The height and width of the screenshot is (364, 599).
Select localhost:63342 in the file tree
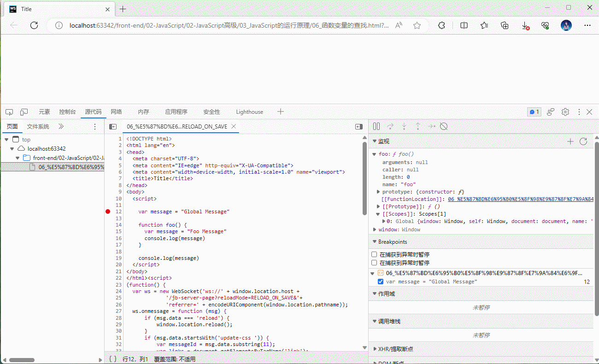point(46,149)
